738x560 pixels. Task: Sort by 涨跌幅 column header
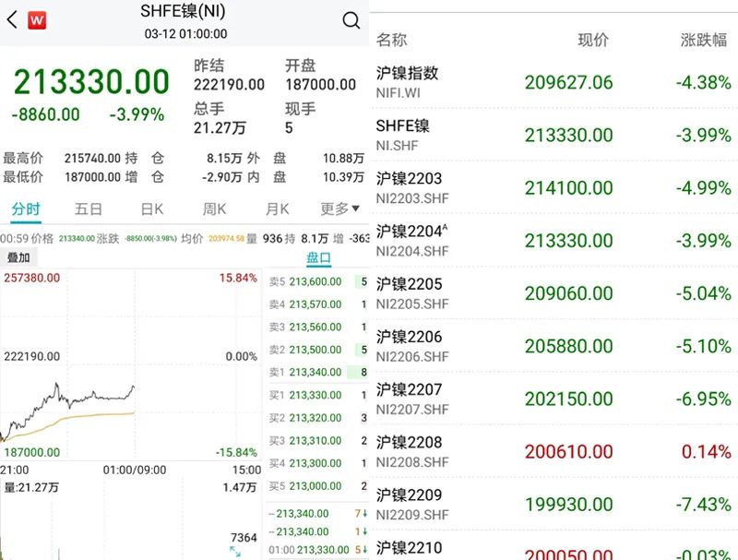704,40
